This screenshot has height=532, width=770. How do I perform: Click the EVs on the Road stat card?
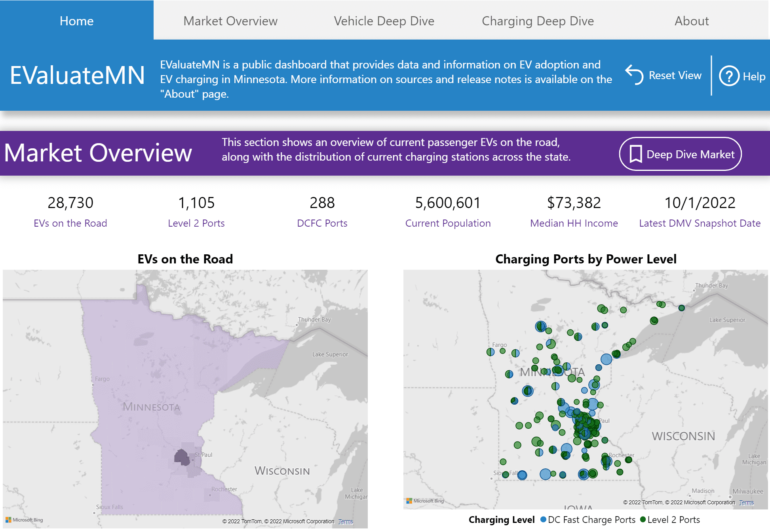pos(70,212)
